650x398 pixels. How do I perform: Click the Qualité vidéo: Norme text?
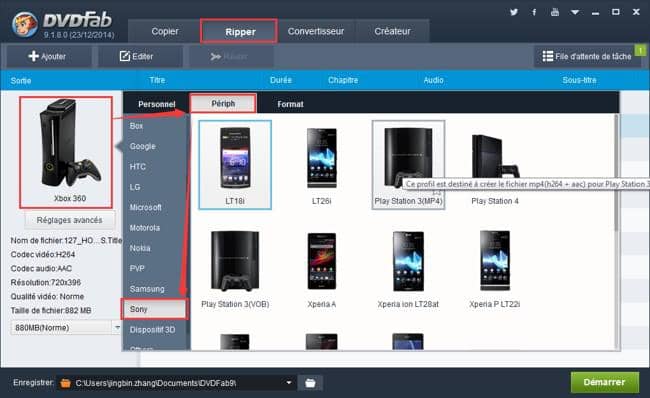(x=47, y=296)
